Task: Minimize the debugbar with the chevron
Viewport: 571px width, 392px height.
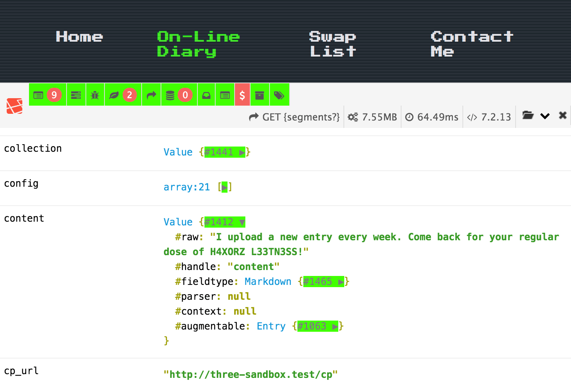Action: coord(545,116)
